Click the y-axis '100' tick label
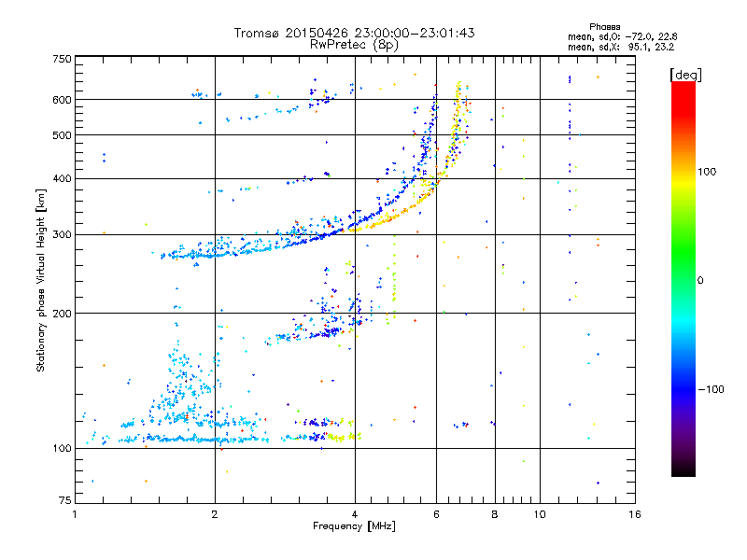Screen dimensions: 747x560 pos(62,449)
